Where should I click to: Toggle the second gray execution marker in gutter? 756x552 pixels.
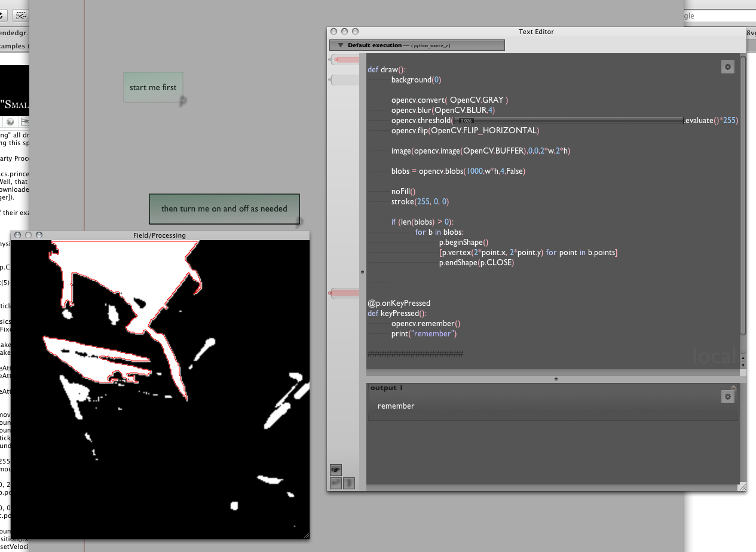click(345, 80)
